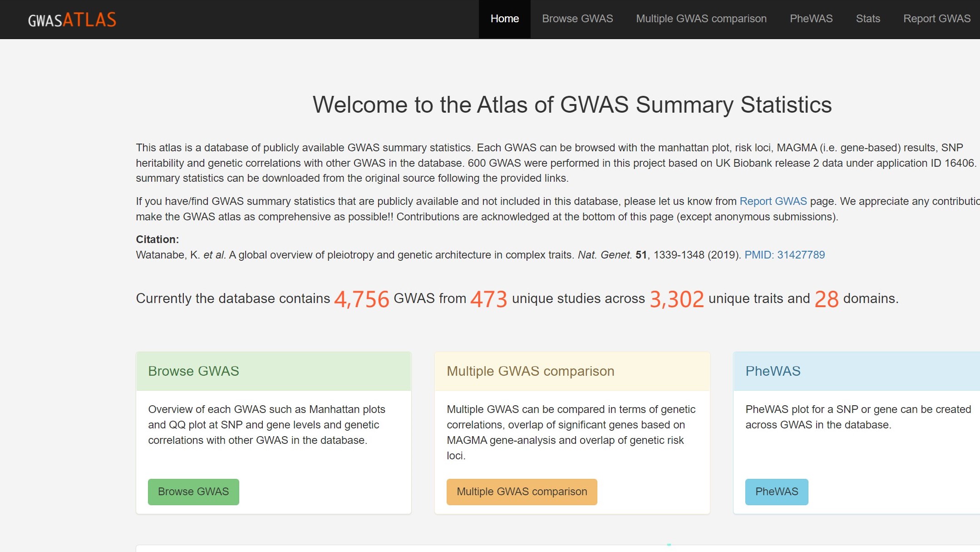
Task: Click the 473 unique studies number
Action: [488, 299]
